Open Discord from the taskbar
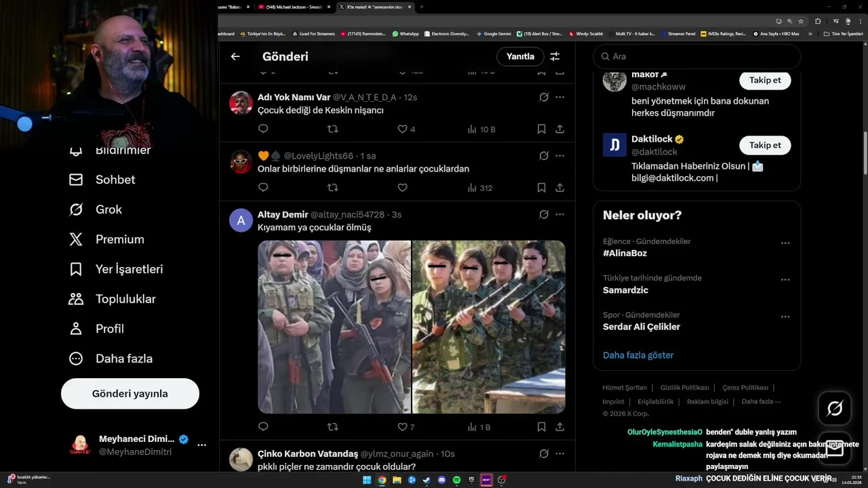The image size is (868, 488). [x=441, y=480]
